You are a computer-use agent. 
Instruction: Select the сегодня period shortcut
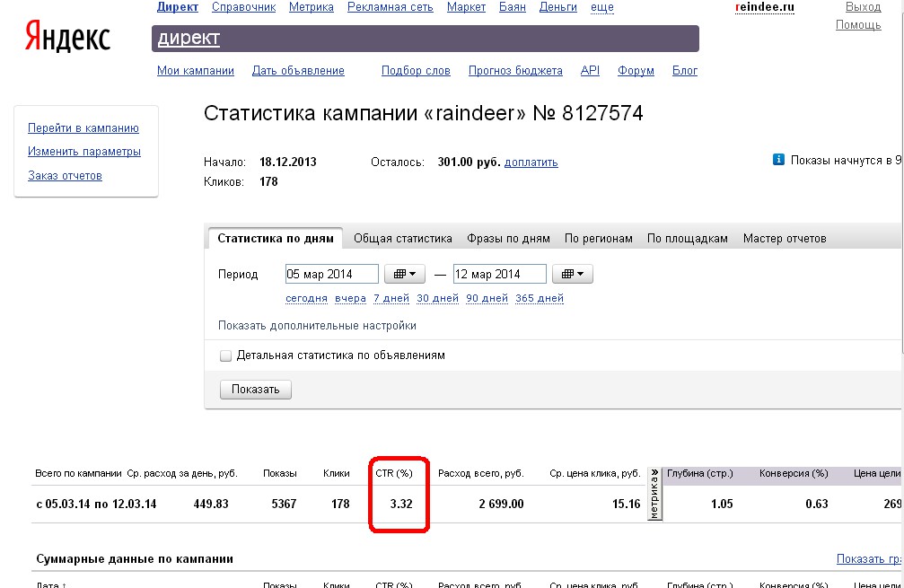(306, 298)
